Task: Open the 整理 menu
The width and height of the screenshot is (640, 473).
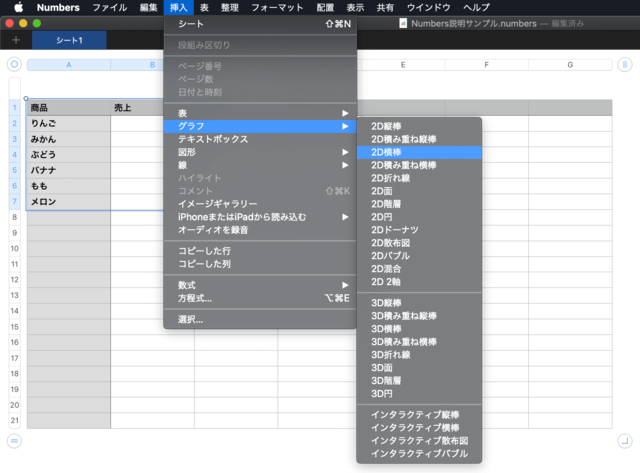Action: click(x=230, y=7)
